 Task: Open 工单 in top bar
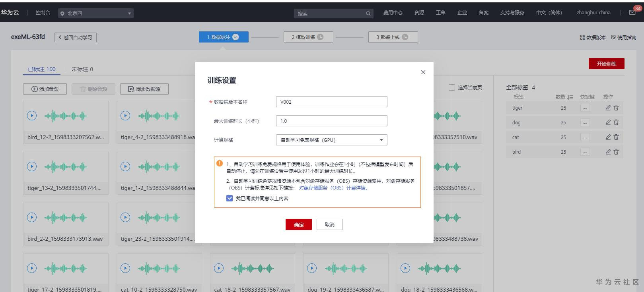(441, 13)
